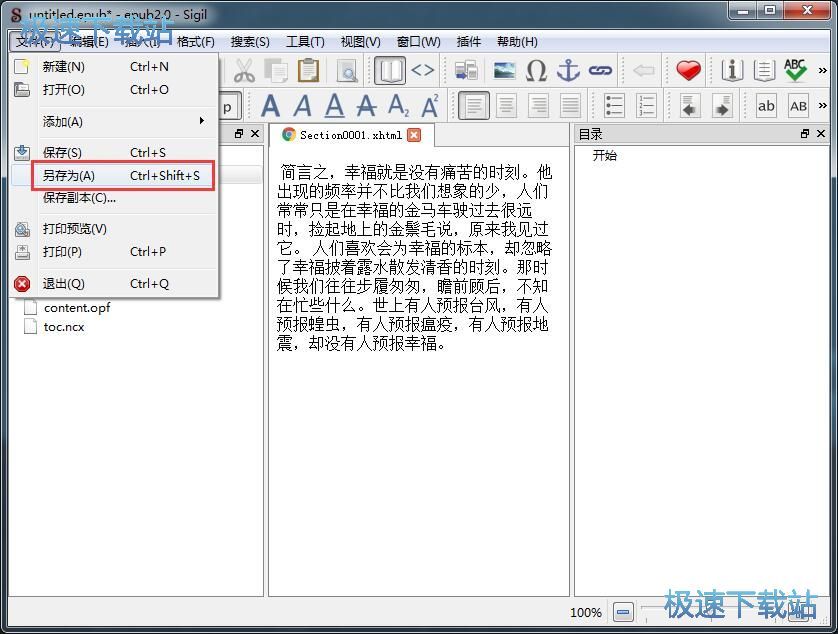Apply strikethrough A formatting
The image size is (838, 634).
367,105
